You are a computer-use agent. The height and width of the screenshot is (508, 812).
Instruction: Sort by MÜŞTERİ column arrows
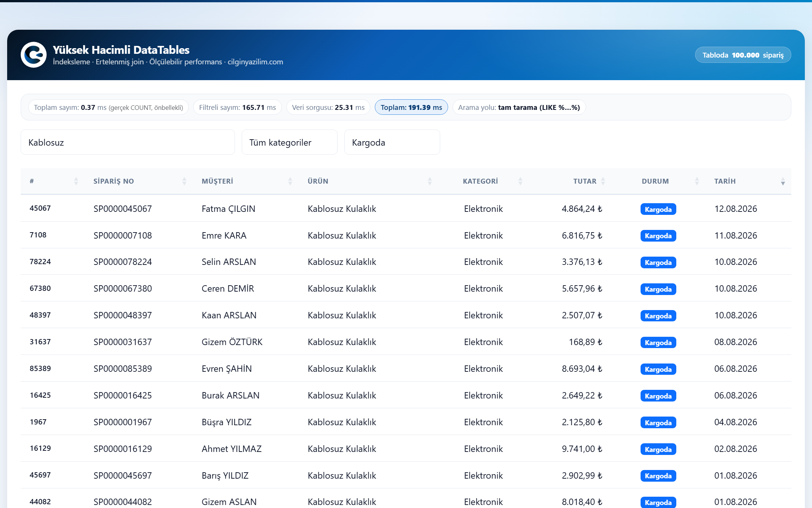coord(290,181)
